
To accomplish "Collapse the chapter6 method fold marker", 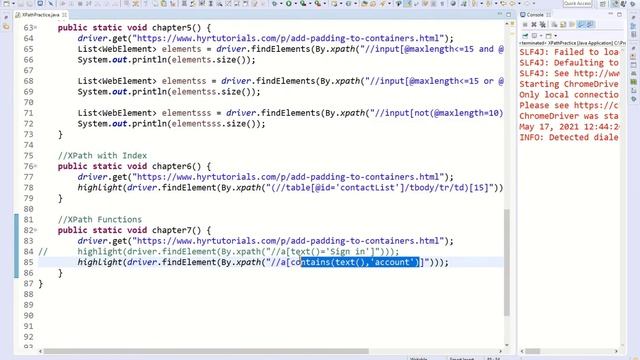I will tap(36, 166).
